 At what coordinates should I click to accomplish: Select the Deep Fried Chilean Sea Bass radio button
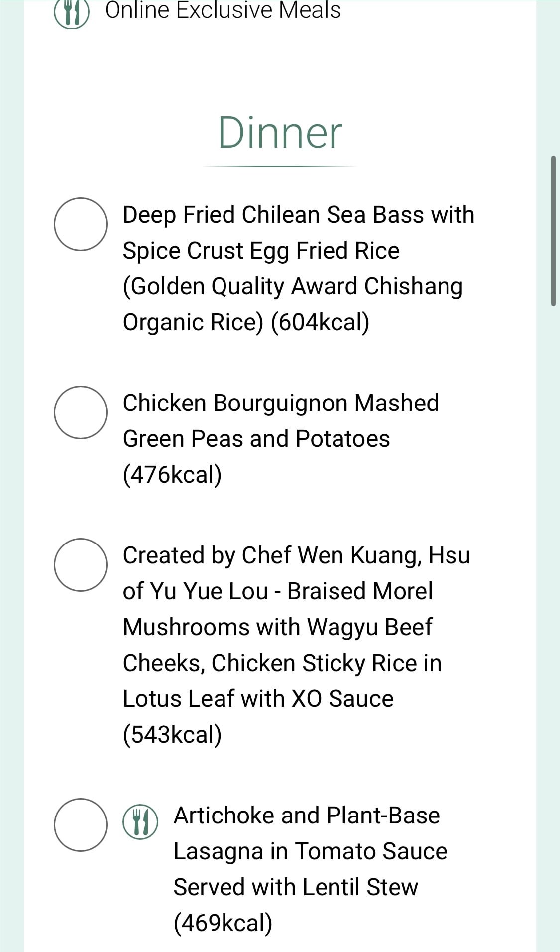tap(81, 224)
